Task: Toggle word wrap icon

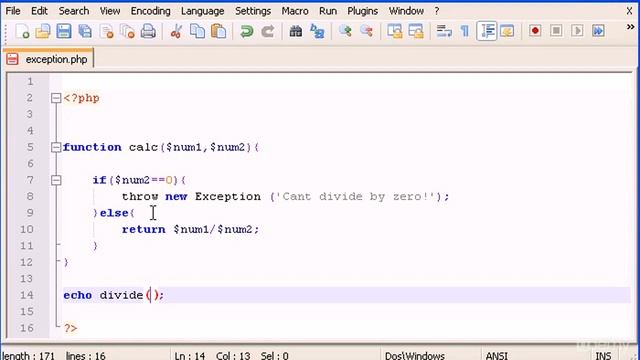Action: 444,31
